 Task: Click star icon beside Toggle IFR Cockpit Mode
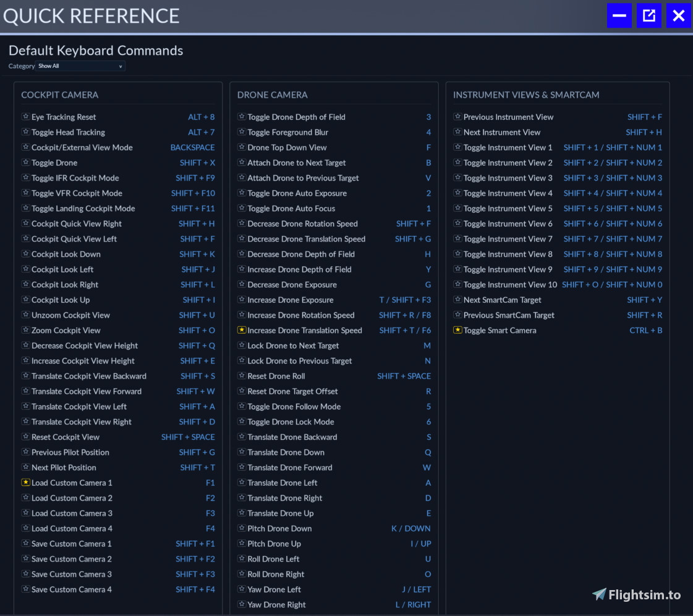(25, 177)
